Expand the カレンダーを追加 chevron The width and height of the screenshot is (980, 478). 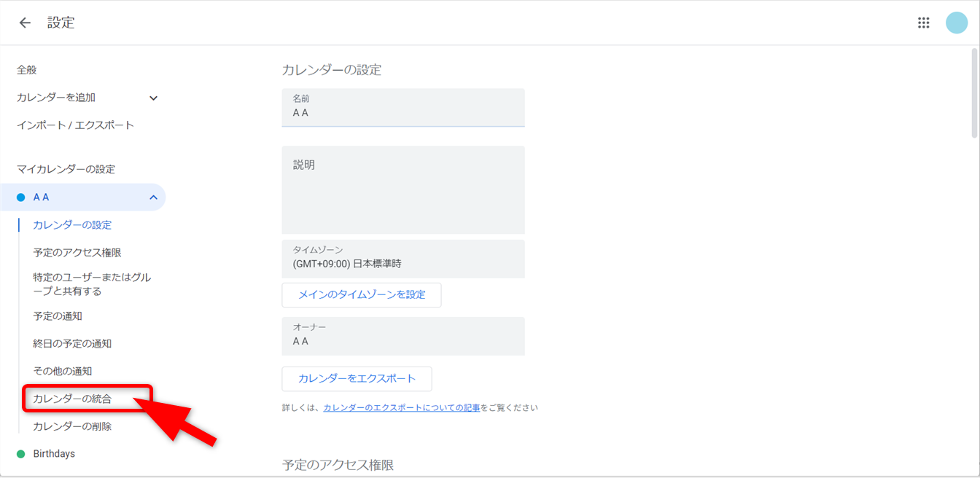tap(153, 98)
